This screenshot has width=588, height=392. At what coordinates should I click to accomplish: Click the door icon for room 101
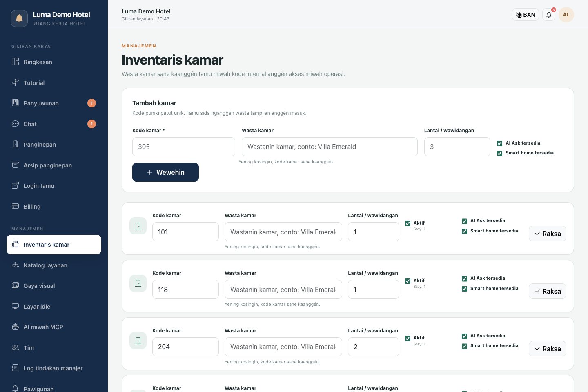(138, 226)
